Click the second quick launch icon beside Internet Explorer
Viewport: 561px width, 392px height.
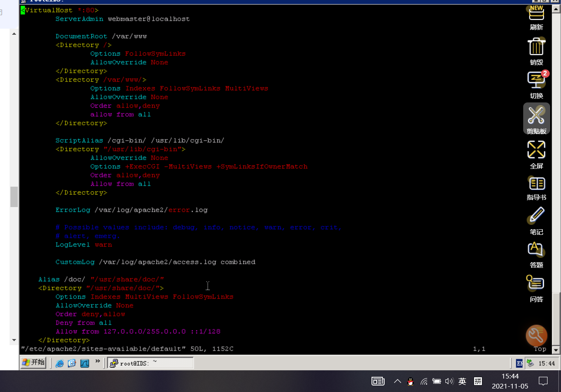pos(72,363)
